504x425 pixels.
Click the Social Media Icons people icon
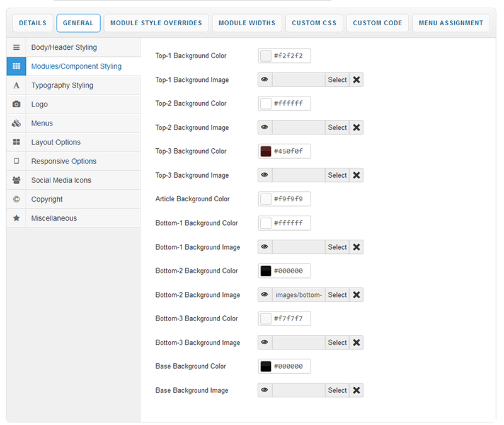[16, 180]
